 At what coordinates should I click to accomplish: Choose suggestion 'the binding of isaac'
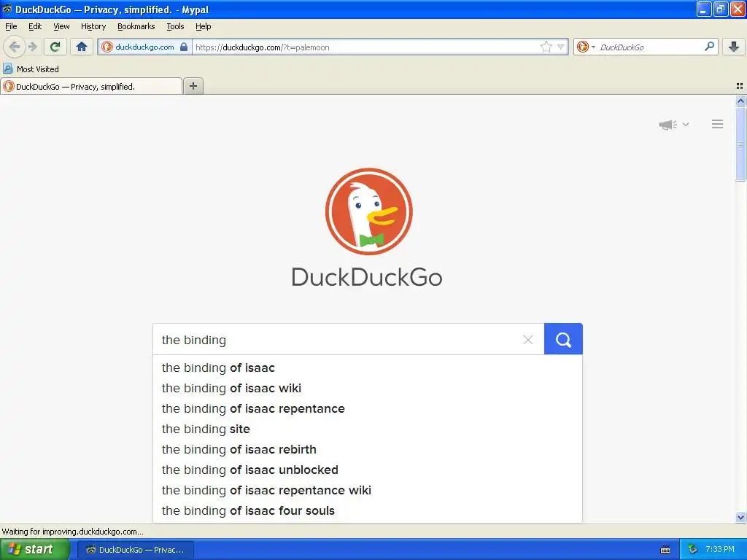coord(368,367)
